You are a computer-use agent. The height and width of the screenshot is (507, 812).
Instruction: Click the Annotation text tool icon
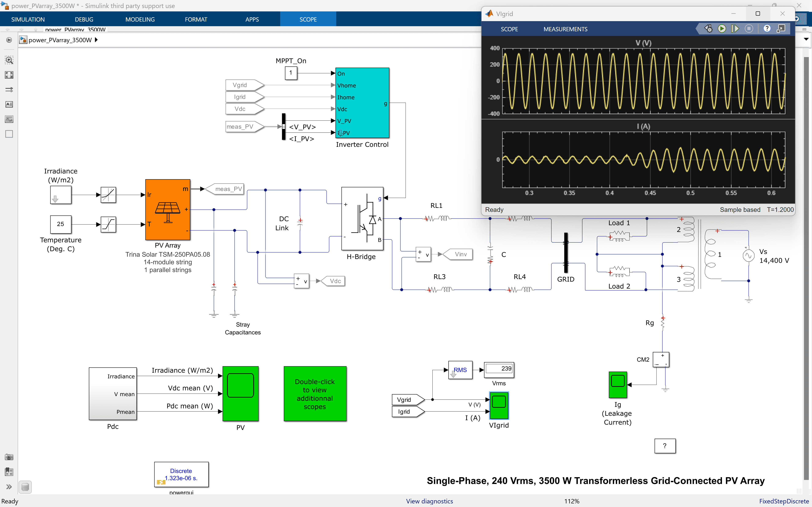point(9,104)
